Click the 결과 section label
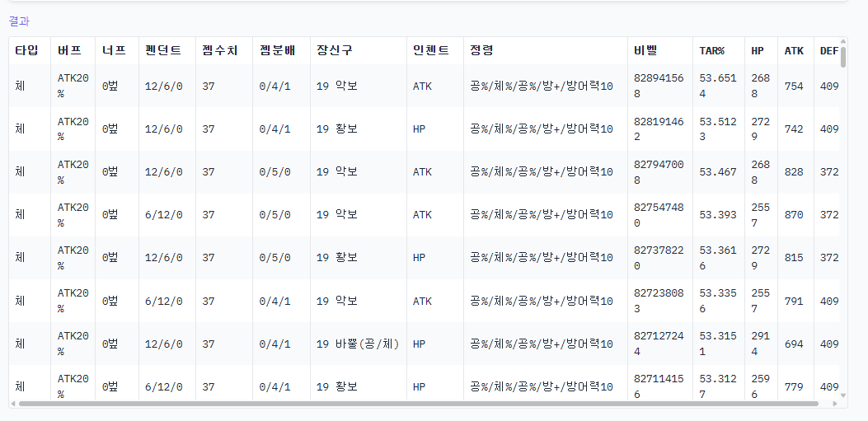The height and width of the screenshot is (421, 868). 19,21
